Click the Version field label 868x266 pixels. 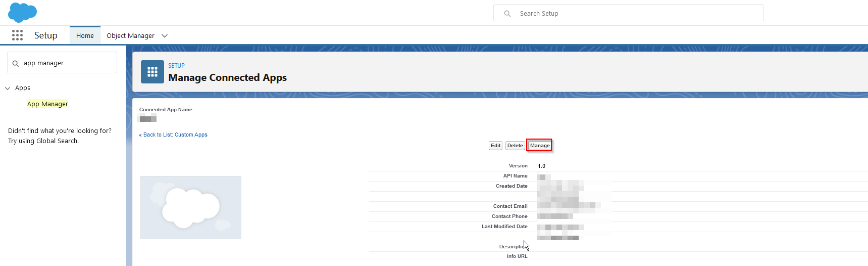[518, 166]
